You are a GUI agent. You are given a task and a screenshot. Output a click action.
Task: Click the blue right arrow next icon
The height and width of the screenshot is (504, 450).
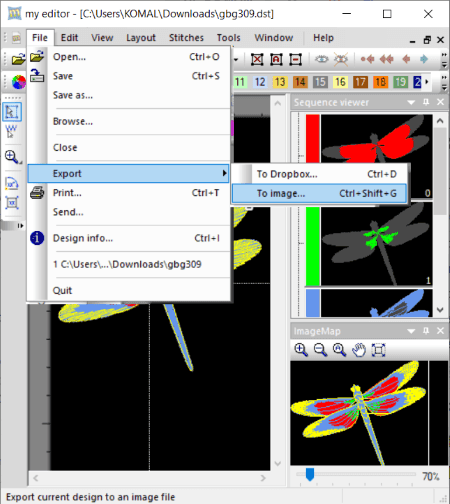[424, 59]
